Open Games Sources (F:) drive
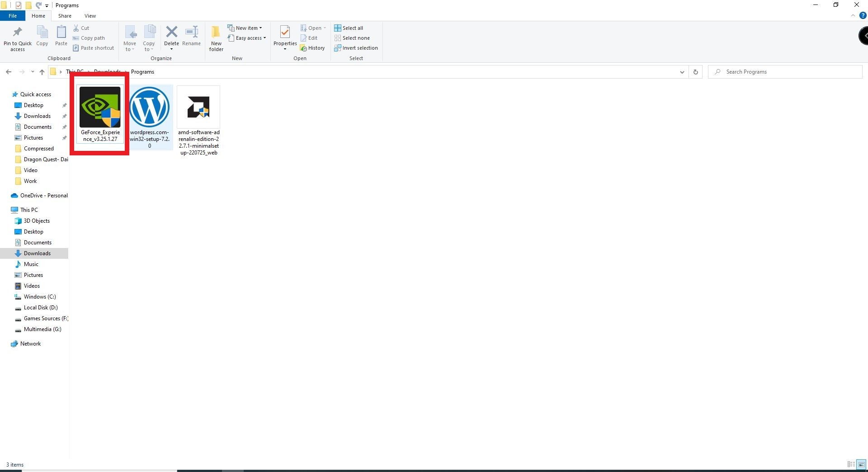 pyautogui.click(x=46, y=318)
